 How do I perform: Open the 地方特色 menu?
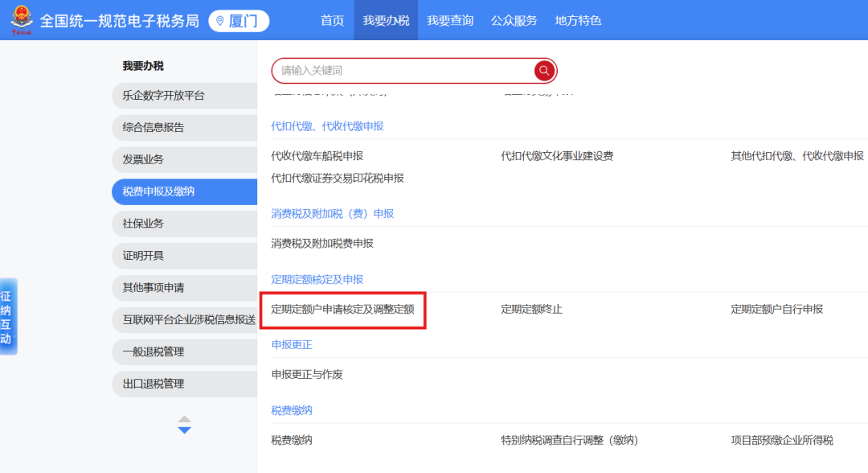pos(577,21)
